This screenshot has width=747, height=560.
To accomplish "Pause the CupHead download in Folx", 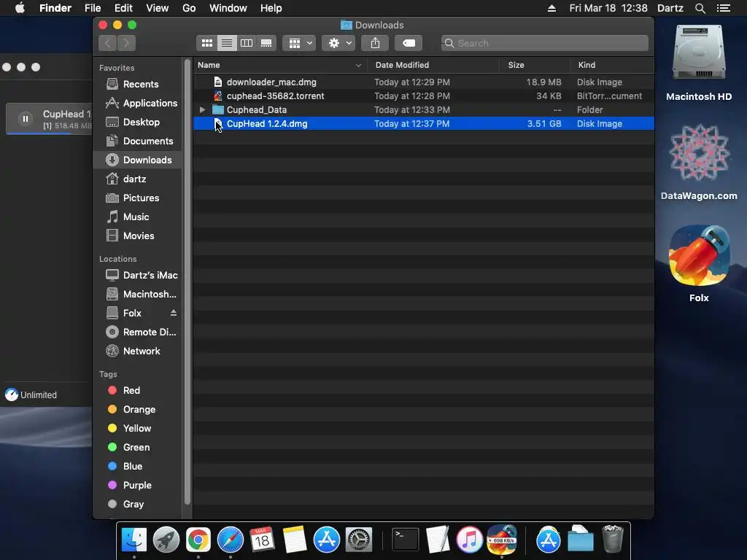I will coord(26,119).
